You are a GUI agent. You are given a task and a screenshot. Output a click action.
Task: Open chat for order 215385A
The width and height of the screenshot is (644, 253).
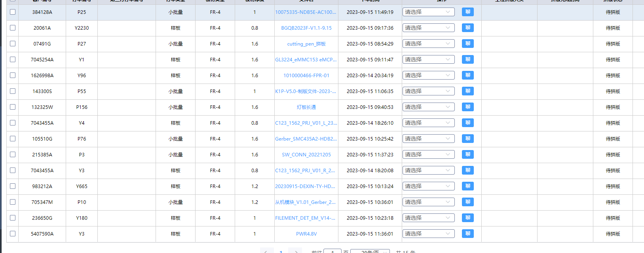point(467,154)
